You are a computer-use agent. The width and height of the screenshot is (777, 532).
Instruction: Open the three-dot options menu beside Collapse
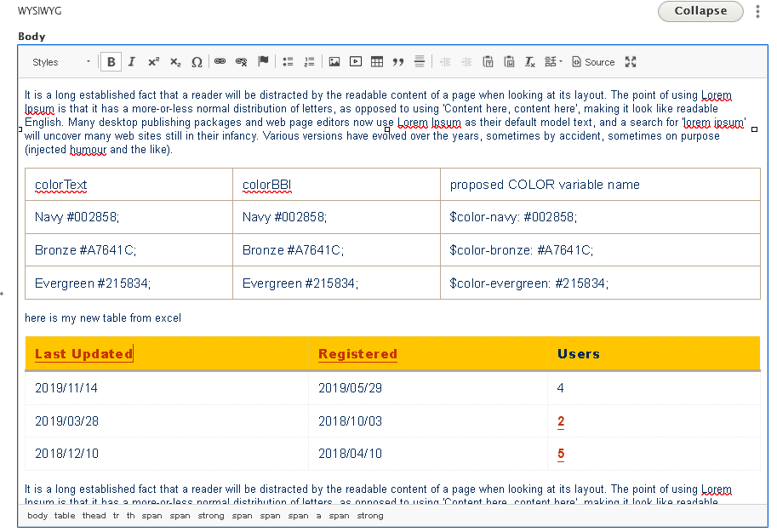[757, 11]
